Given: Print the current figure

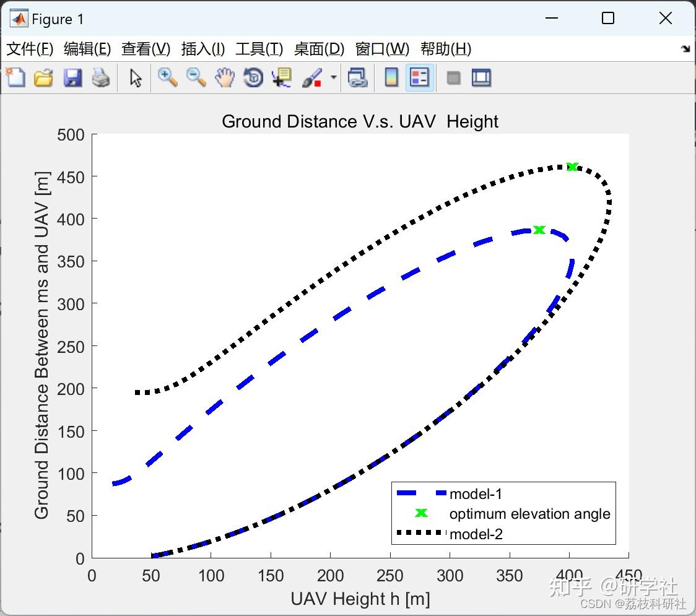Looking at the screenshot, I should click(x=101, y=78).
